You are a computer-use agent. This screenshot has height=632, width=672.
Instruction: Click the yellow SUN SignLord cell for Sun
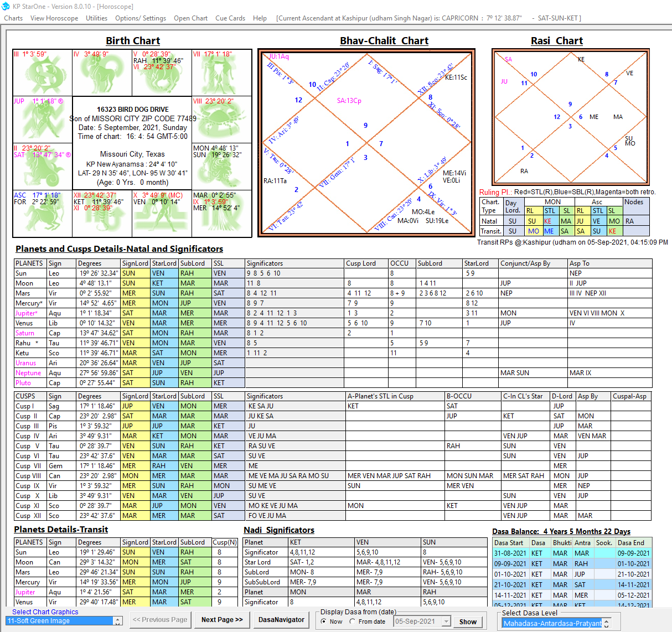[x=136, y=273]
